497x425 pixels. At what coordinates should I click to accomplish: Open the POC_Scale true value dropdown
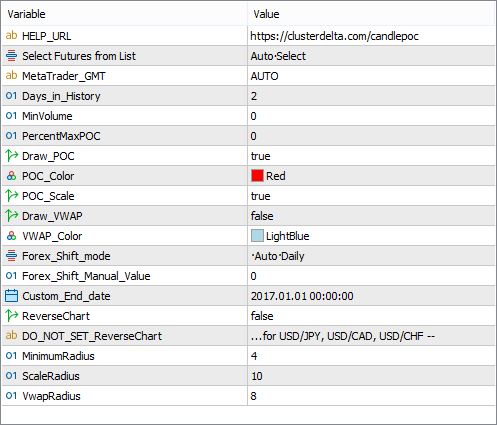[x=371, y=196]
